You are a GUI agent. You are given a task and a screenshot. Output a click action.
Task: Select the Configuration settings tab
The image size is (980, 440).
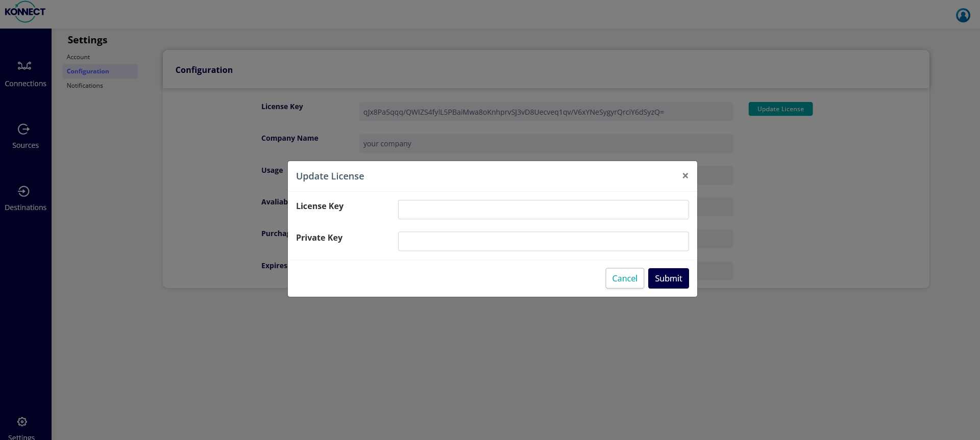[x=88, y=71]
